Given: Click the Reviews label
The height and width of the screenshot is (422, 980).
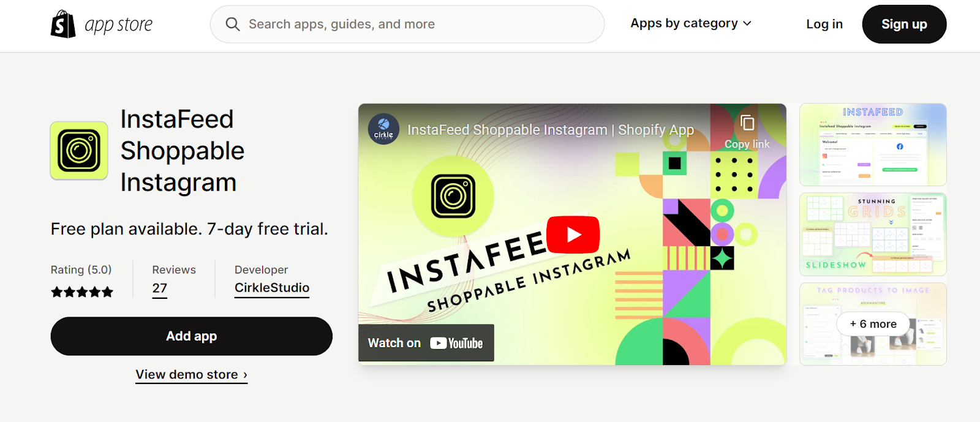Looking at the screenshot, I should [x=174, y=269].
